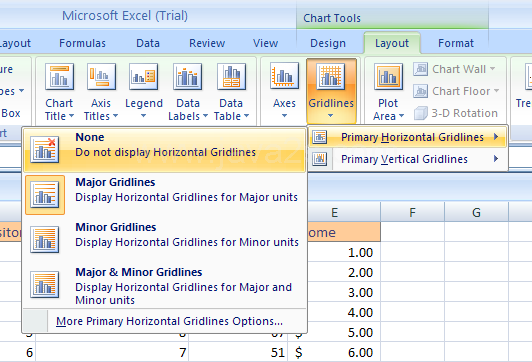Expand the Chart Wall dropdown arrow

pos(492,69)
